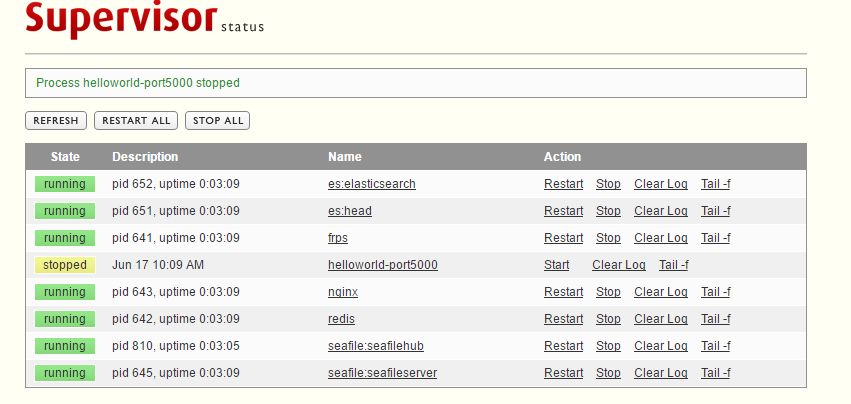Viewport: 851px width, 404px height.
Task: Tail -f the seafile:seafilehub log
Action: [715, 346]
